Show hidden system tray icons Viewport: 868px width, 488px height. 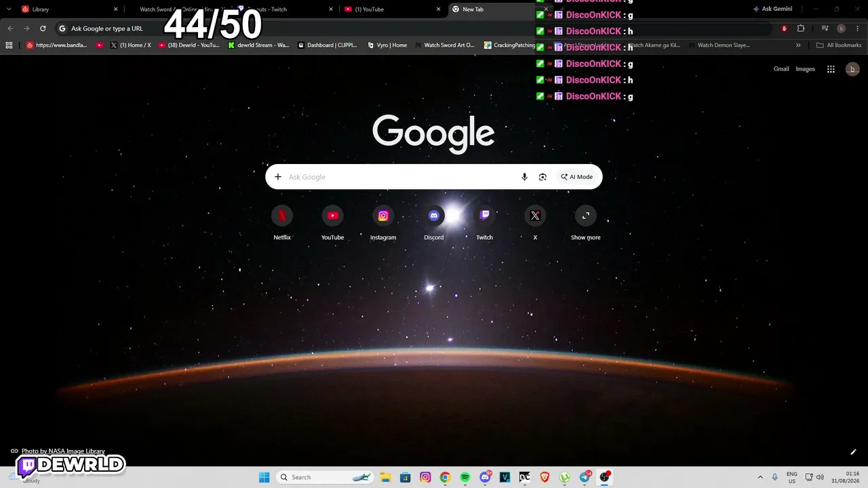(x=760, y=477)
